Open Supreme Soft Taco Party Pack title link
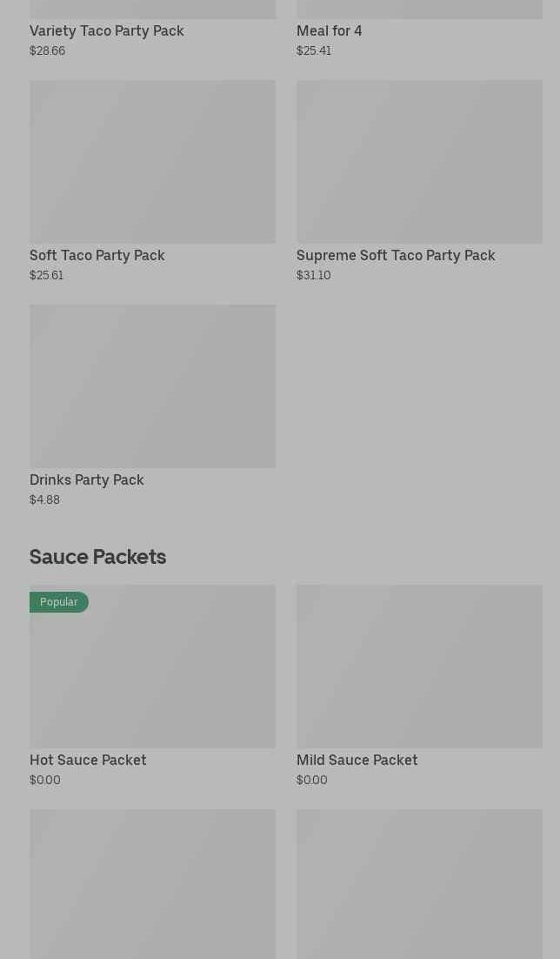560x959 pixels. 396,256
